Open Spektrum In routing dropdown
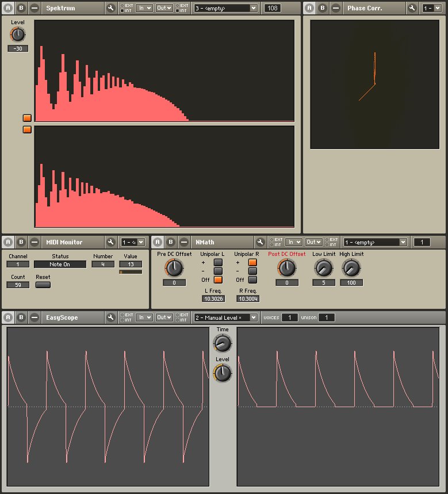The width and height of the screenshot is (448, 494). (144, 8)
